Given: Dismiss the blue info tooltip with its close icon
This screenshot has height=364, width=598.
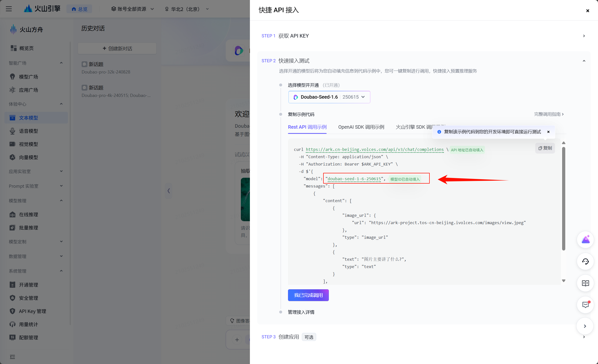Looking at the screenshot, I should [x=548, y=132].
